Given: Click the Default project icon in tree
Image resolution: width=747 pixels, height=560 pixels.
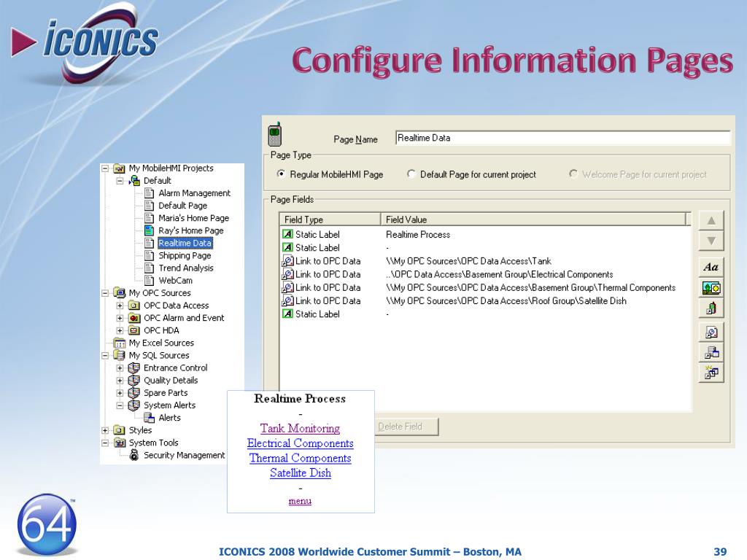Looking at the screenshot, I should [x=134, y=181].
